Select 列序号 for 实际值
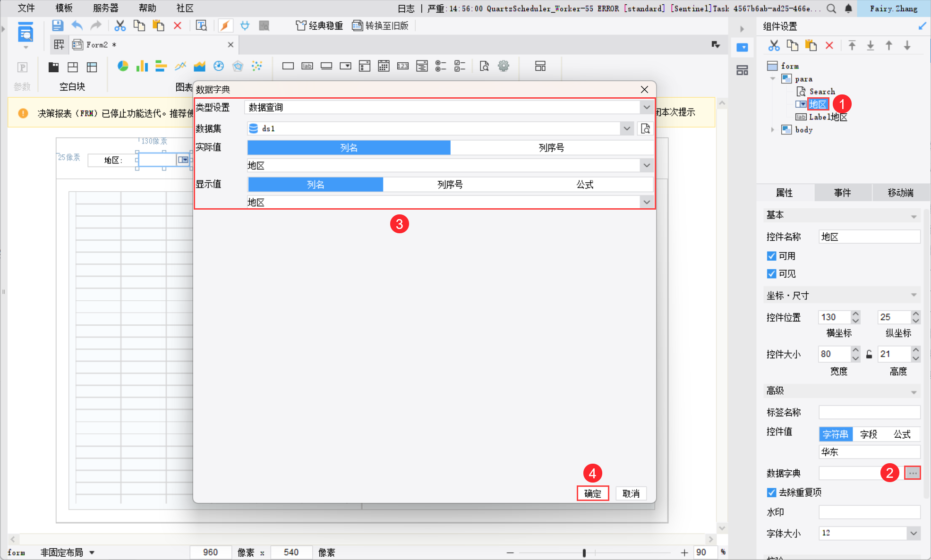Image resolution: width=931 pixels, height=560 pixels. point(552,147)
